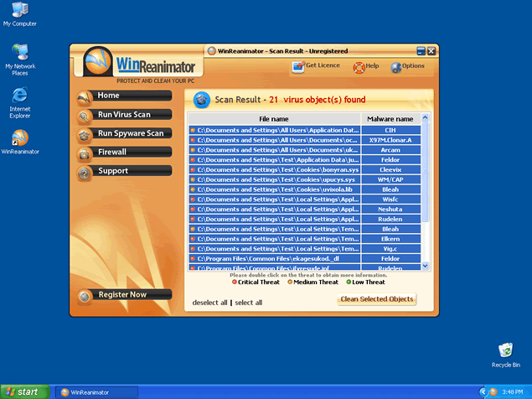Open the Options globe icon

(x=395, y=65)
